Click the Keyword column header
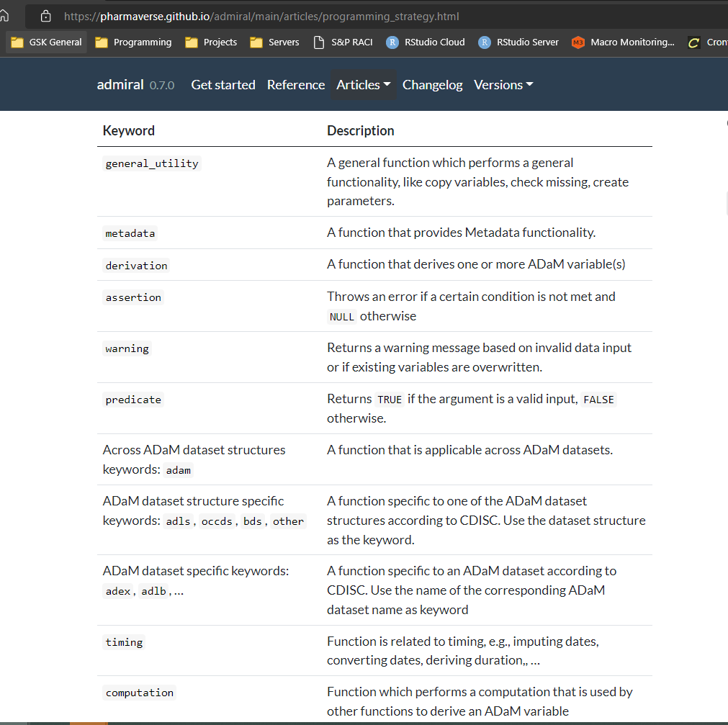The image size is (728, 725). click(128, 130)
